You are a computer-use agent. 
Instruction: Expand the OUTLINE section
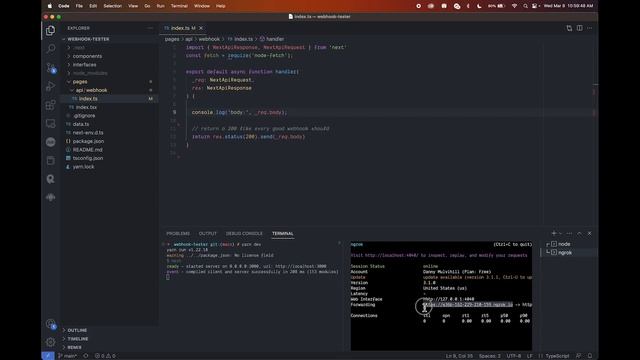point(77,330)
